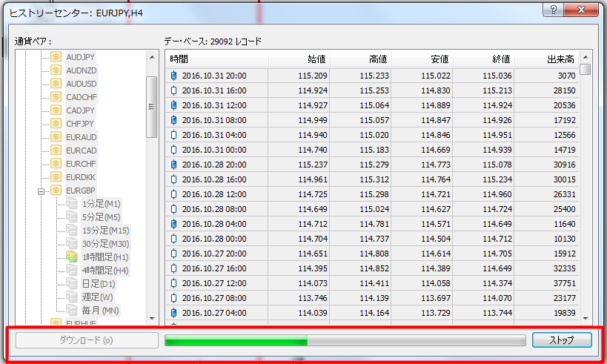
Task: Click candle icon of 2016.10.28 20:00 row
Action: click(x=174, y=165)
